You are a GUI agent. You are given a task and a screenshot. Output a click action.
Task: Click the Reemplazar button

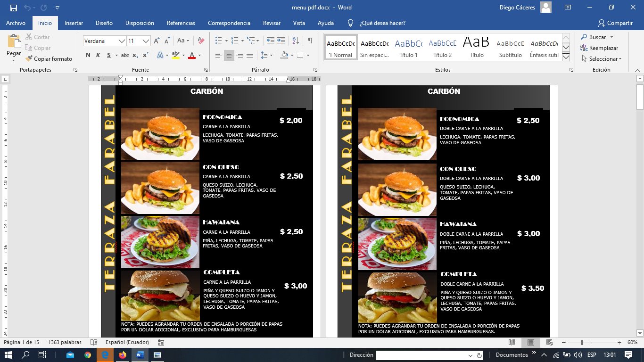tap(599, 48)
